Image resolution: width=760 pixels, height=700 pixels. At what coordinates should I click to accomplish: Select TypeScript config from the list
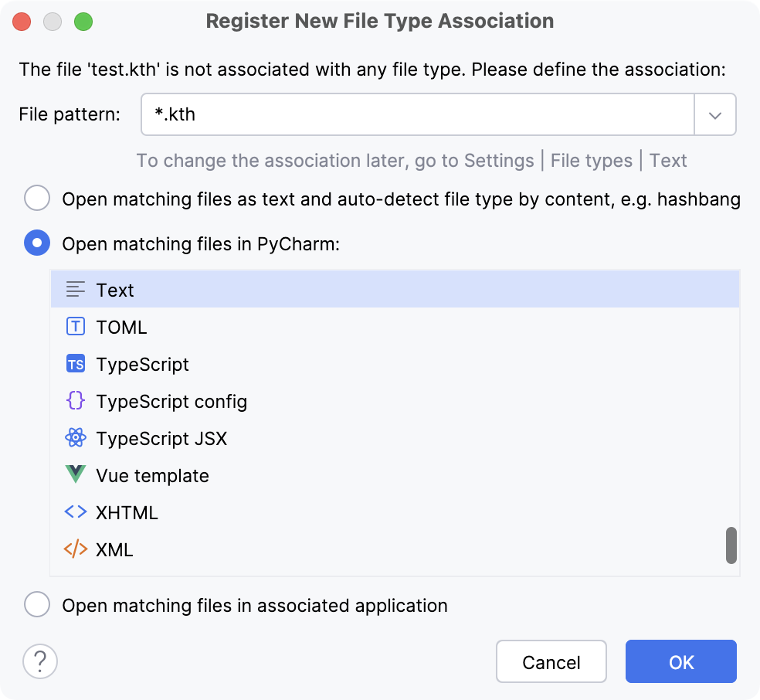pyautogui.click(x=171, y=400)
